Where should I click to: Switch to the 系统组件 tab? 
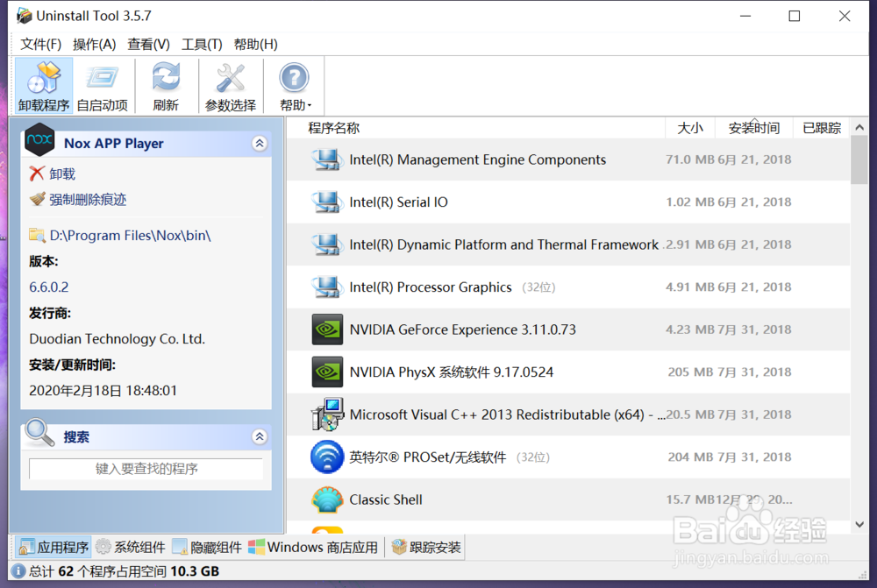click(131, 547)
